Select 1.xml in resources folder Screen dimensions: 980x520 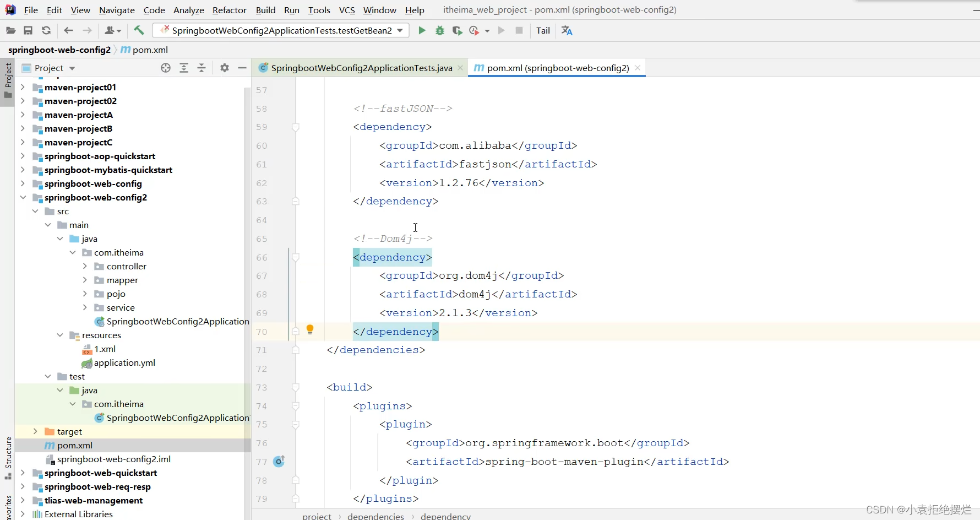(105, 349)
